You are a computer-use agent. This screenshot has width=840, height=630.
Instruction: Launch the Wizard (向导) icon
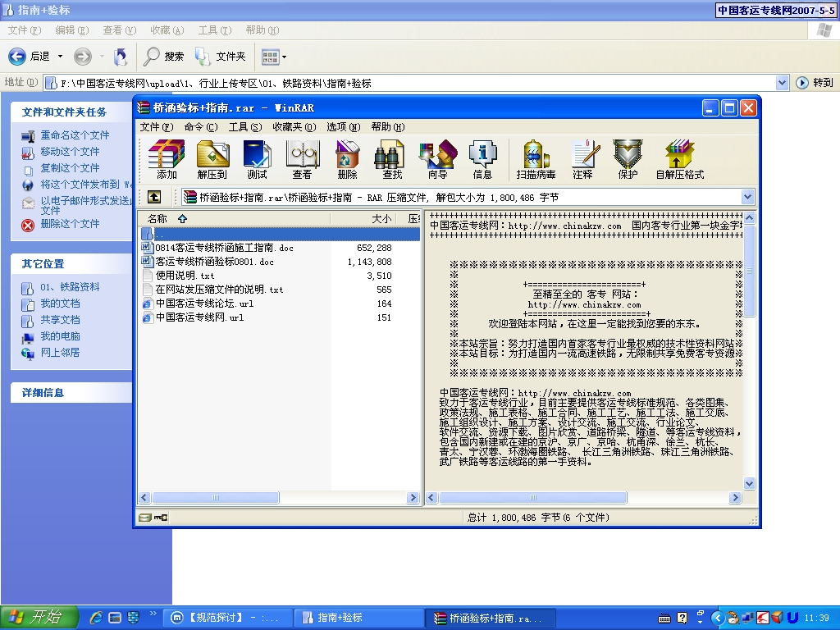click(x=438, y=159)
